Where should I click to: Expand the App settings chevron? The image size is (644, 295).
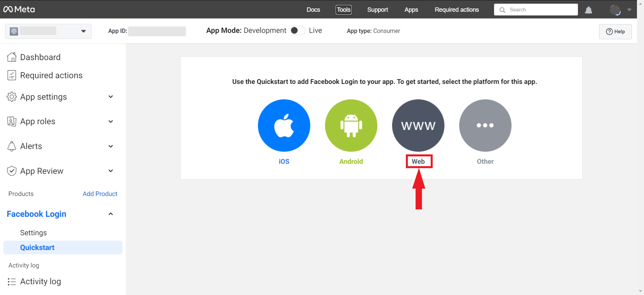[x=111, y=97]
